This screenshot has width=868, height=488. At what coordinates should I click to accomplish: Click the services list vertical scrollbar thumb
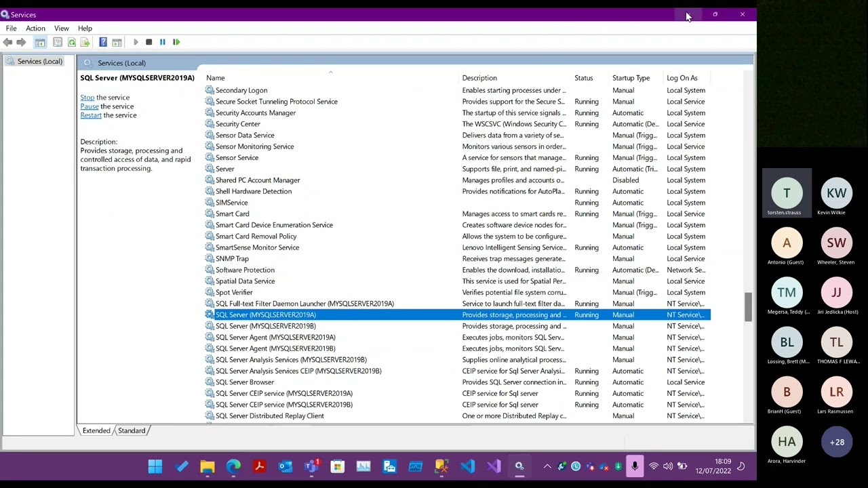(748, 307)
